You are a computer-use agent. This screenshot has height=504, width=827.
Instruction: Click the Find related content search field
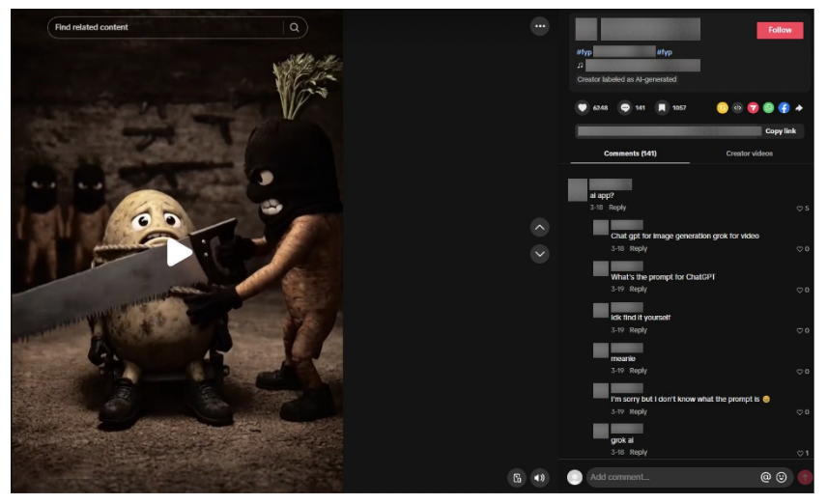(168, 27)
